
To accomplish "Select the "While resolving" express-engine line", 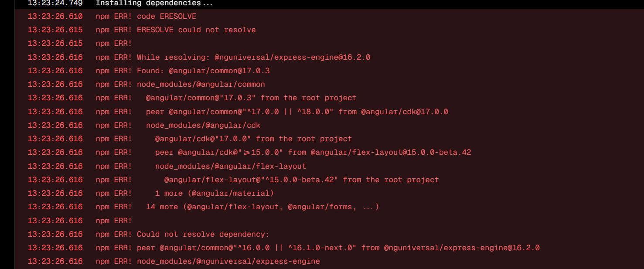I will pyautogui.click(x=253, y=57).
